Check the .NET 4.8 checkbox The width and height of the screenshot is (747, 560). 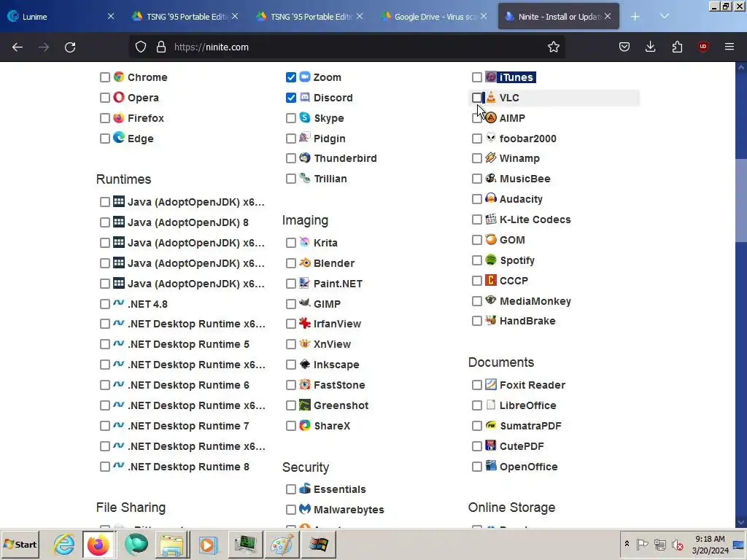click(105, 304)
